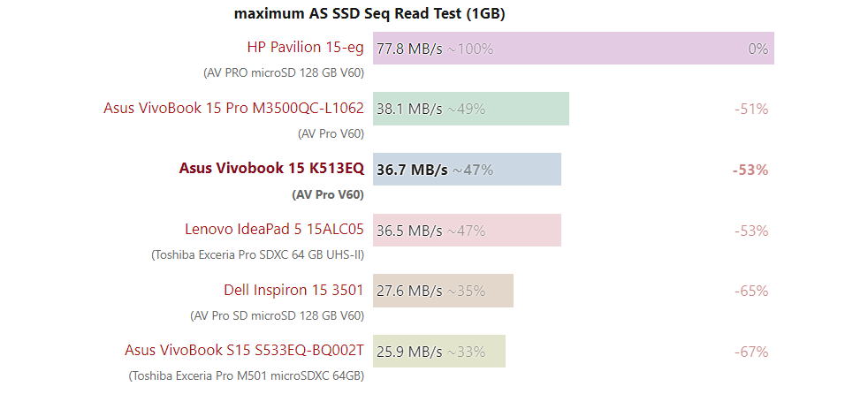Click the bold -53% difference value
This screenshot has height=394, width=868.
click(750, 170)
